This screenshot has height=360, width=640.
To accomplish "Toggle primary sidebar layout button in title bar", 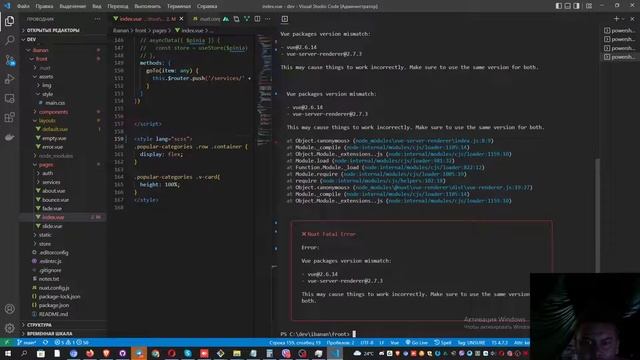I will [x=559, y=6].
